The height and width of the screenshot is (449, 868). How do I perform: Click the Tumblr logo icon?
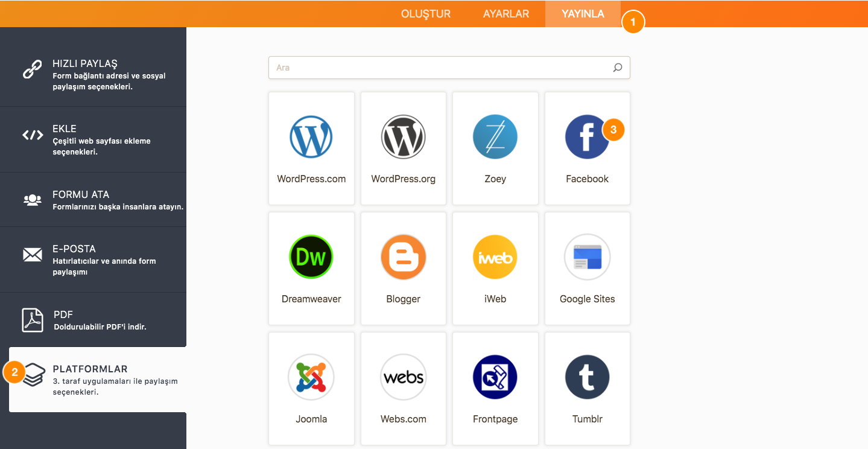pyautogui.click(x=588, y=377)
